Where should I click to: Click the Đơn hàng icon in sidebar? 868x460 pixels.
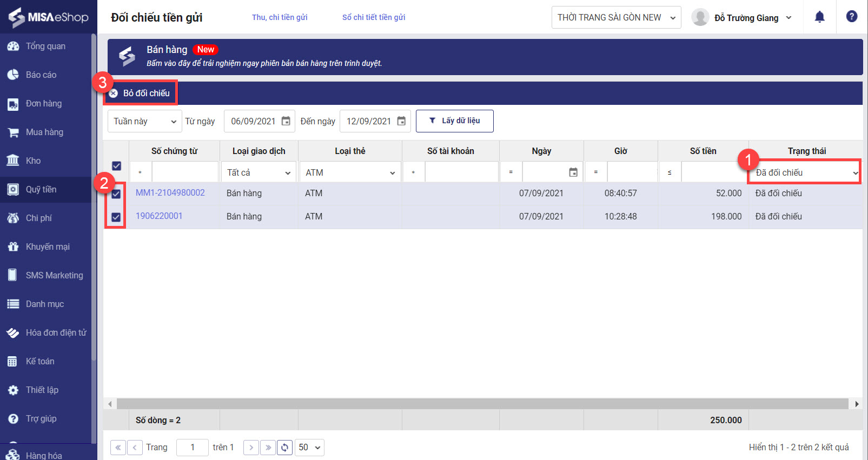click(x=13, y=104)
